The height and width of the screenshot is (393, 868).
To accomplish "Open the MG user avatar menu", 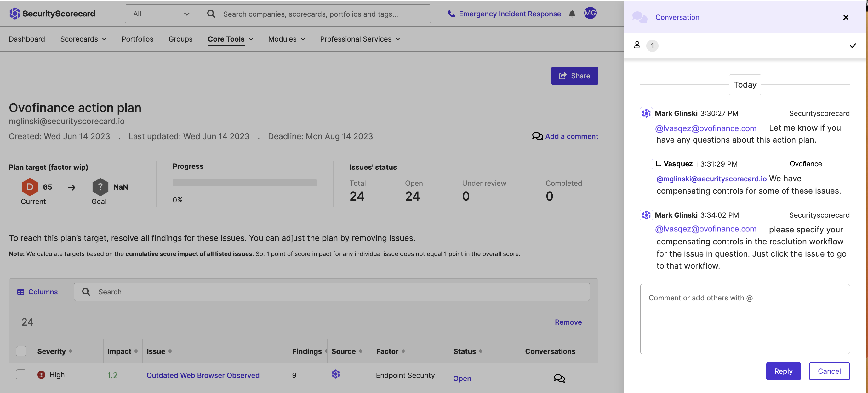I will (x=590, y=13).
